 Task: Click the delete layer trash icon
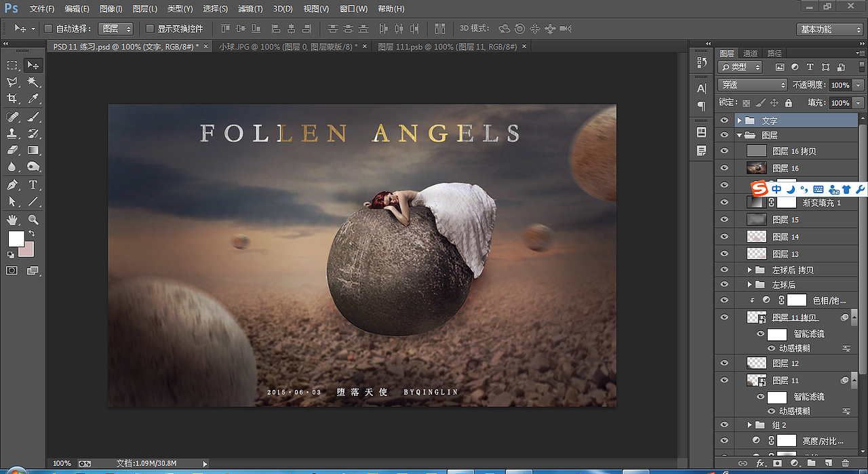point(844,463)
